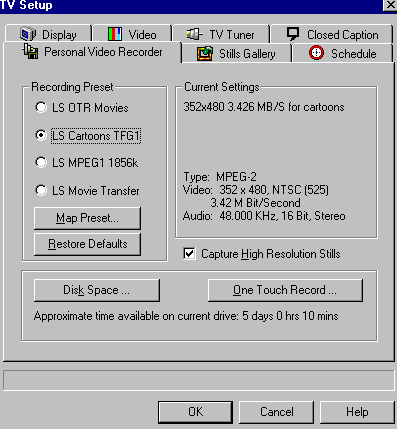Select the Personal Video Recorder tab
Screen dimensions: 397x429
click(x=92, y=52)
